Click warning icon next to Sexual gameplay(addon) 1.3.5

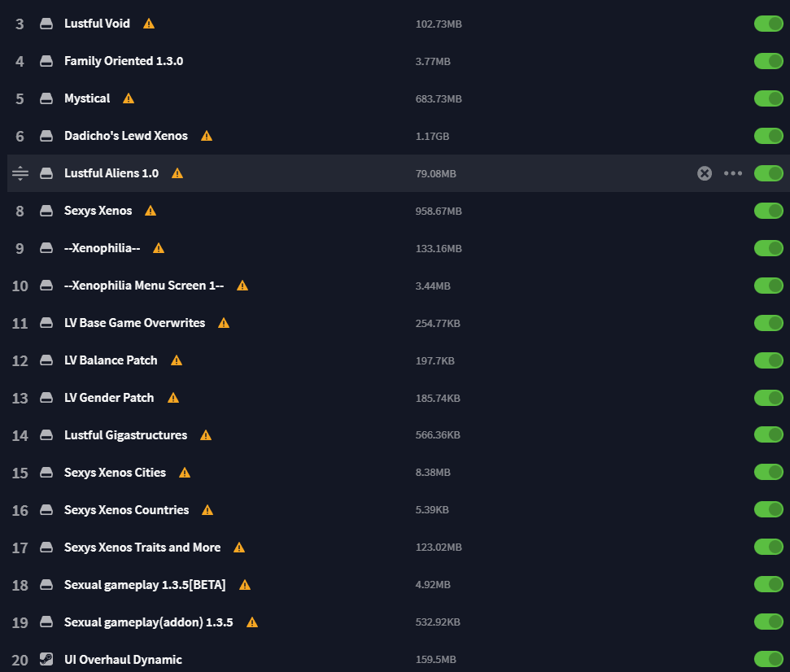click(x=252, y=622)
